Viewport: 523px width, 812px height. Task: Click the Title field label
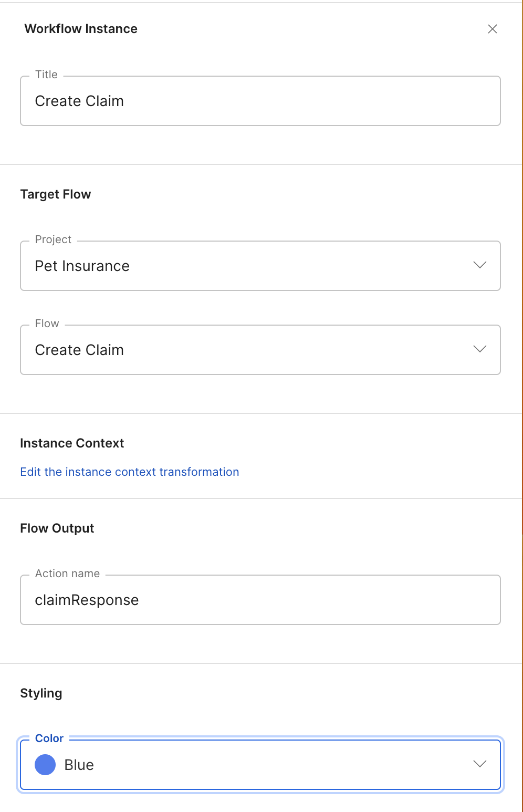click(46, 75)
